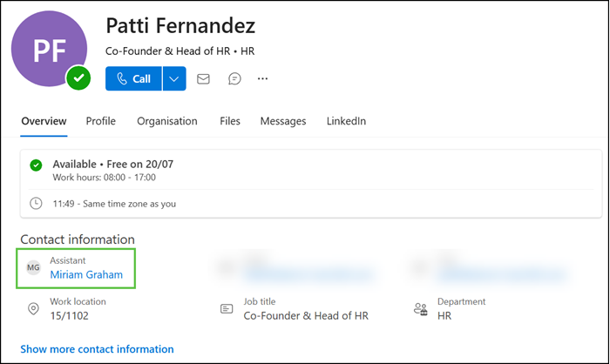Click the clock icon beside 11:49
The width and height of the screenshot is (610, 364).
pyautogui.click(x=37, y=204)
